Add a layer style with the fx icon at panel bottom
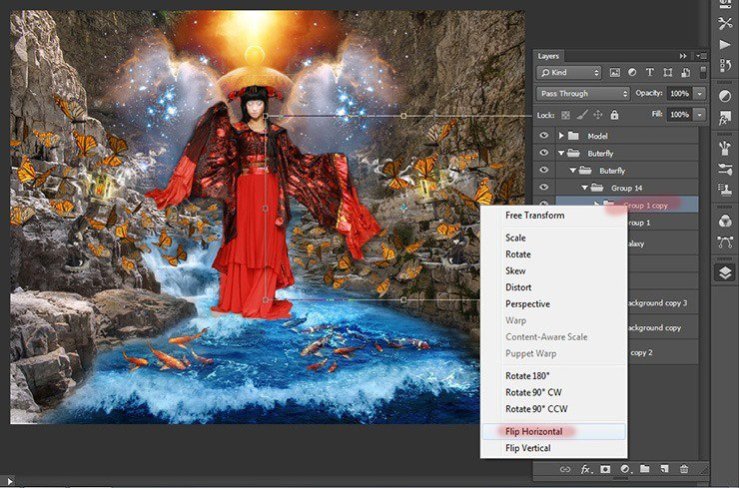This screenshot has height=488, width=739. 585,469
